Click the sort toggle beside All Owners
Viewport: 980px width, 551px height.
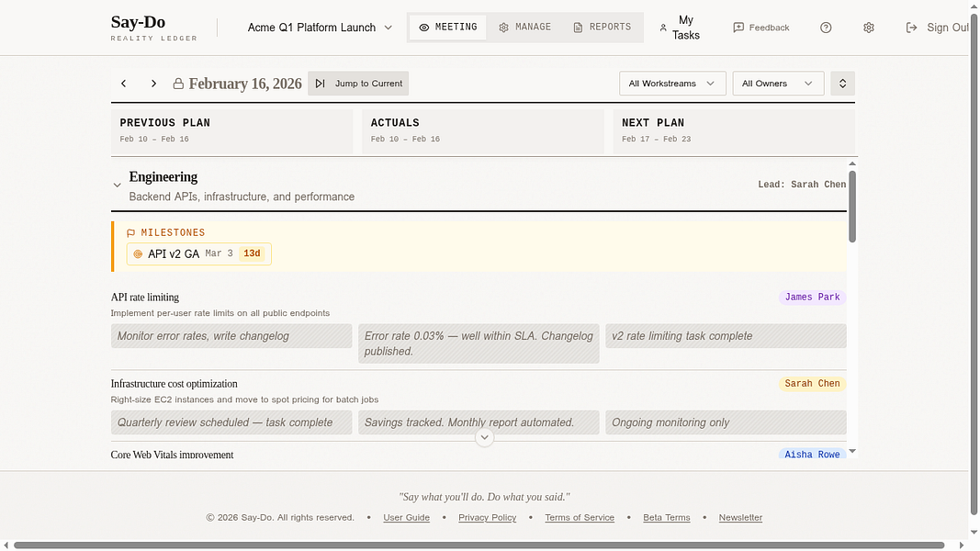point(842,83)
